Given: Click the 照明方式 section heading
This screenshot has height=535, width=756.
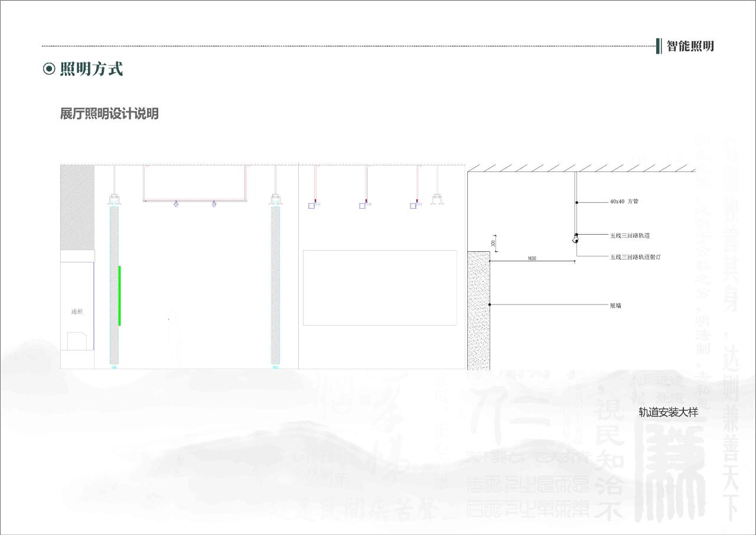Looking at the screenshot, I should coord(92,69).
